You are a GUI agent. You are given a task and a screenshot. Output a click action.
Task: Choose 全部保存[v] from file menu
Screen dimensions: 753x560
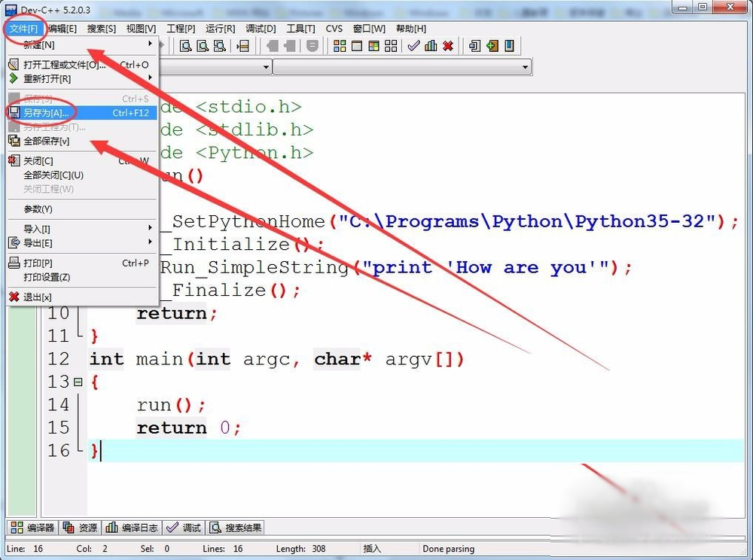[81, 141]
